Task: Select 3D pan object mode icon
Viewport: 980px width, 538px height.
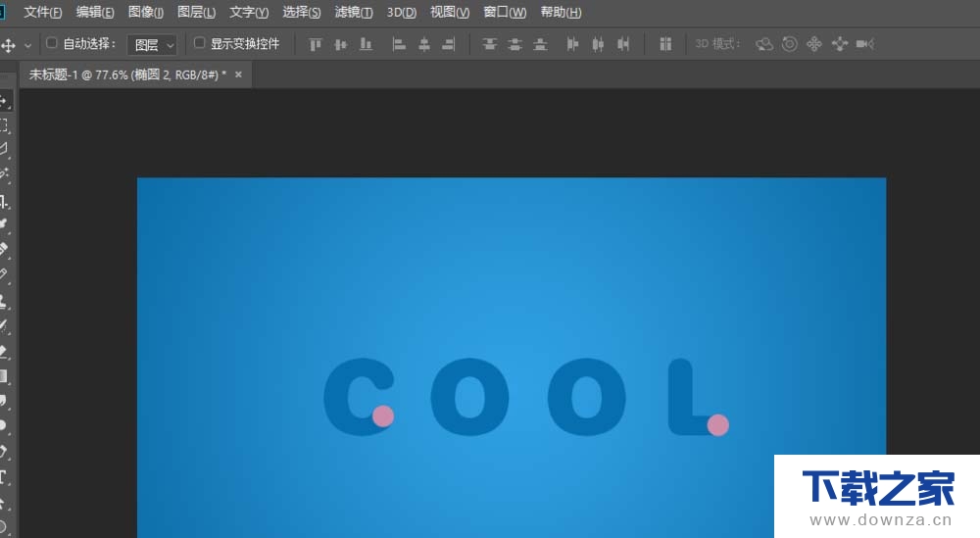Action: (814, 44)
